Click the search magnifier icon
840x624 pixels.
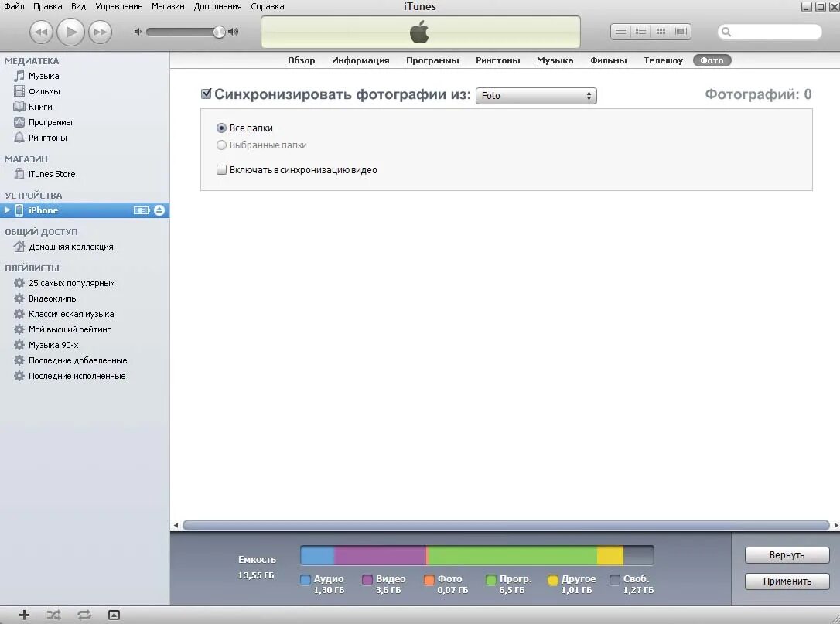(x=726, y=32)
